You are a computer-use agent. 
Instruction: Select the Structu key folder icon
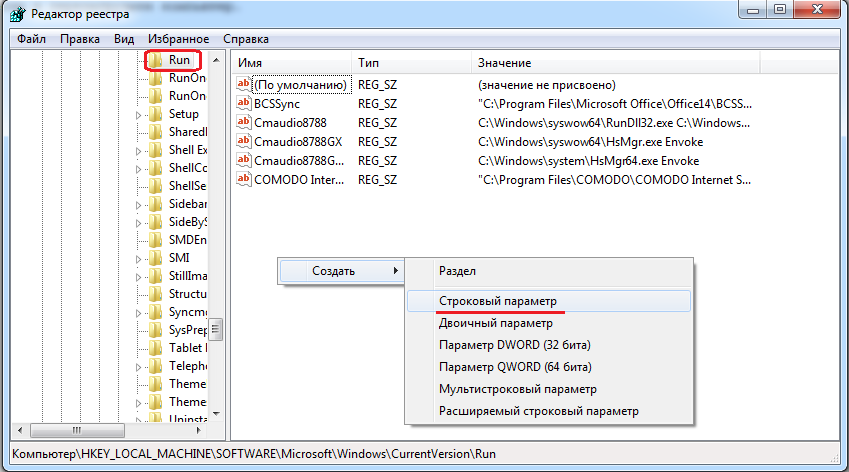tap(155, 294)
